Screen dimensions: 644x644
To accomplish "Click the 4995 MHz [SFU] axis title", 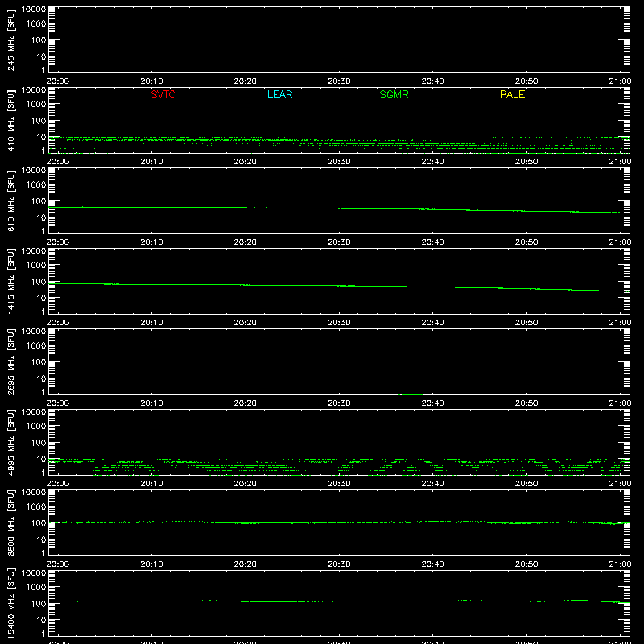I will [10, 442].
